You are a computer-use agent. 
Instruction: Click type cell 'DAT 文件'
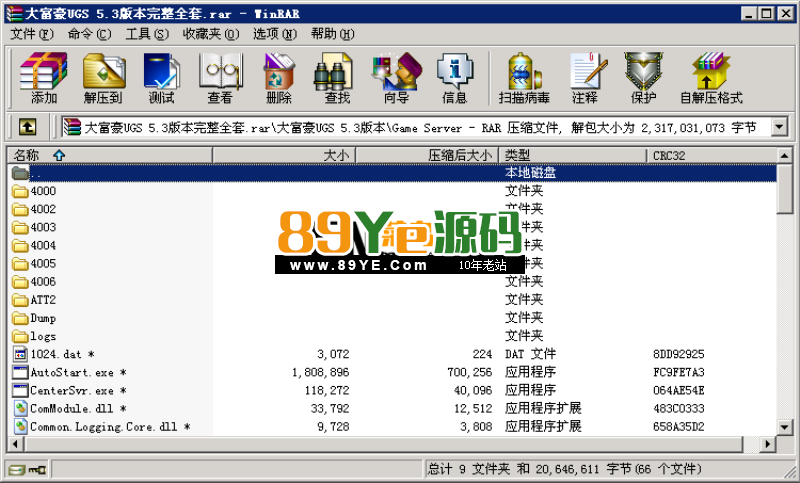pyautogui.click(x=531, y=354)
